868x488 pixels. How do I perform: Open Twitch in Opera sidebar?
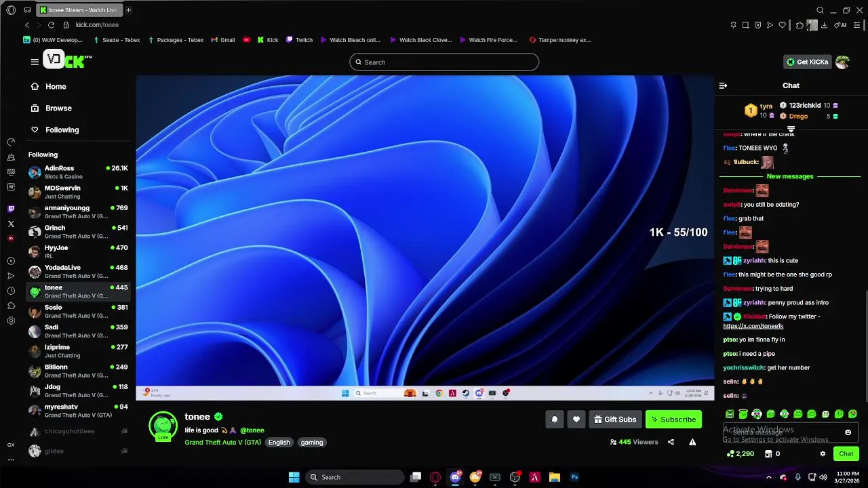click(11, 209)
